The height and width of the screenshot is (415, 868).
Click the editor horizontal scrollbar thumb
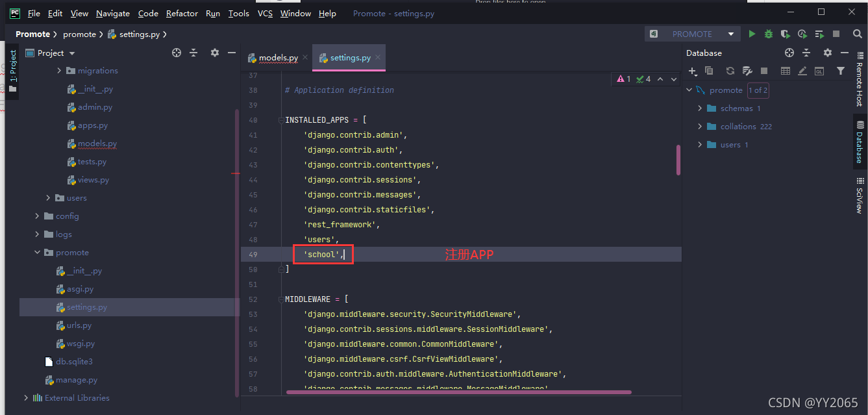coord(458,392)
